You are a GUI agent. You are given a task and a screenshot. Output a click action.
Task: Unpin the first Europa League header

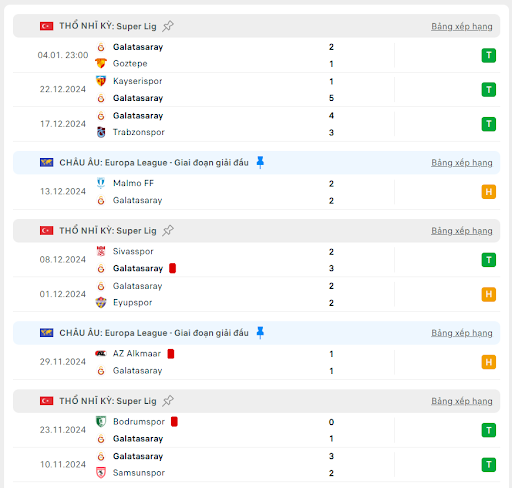coord(260,162)
